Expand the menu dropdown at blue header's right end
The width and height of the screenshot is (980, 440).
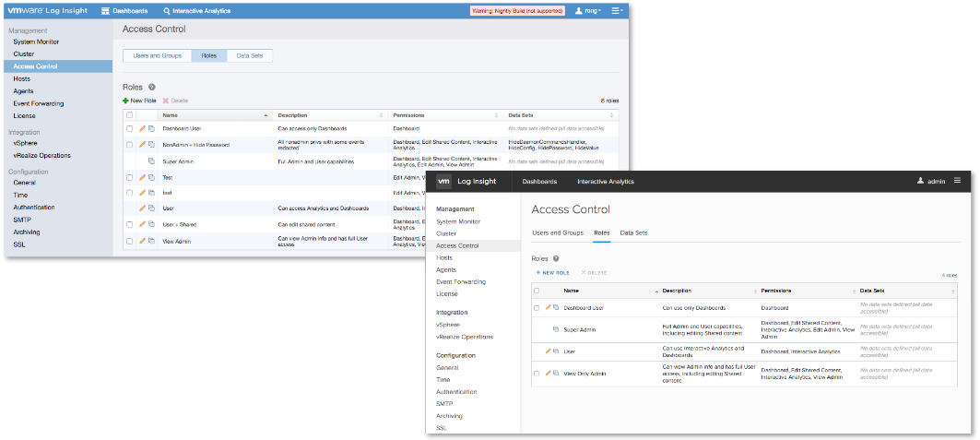(617, 11)
